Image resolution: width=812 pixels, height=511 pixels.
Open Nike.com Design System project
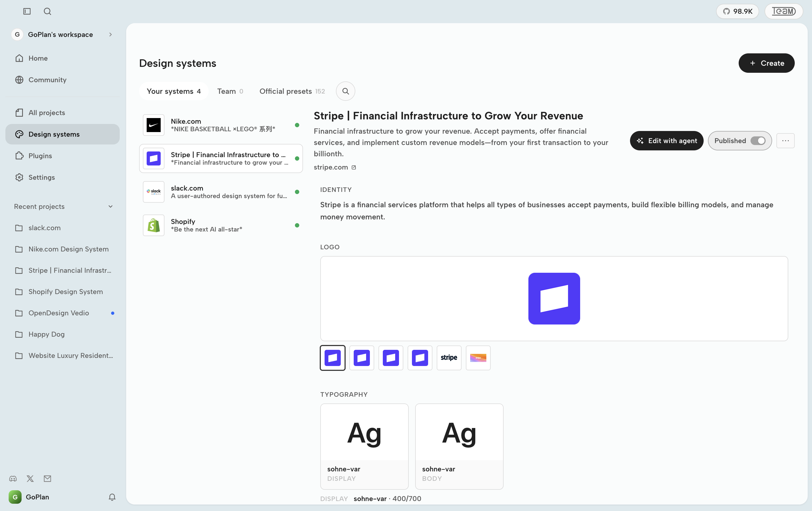click(62, 249)
